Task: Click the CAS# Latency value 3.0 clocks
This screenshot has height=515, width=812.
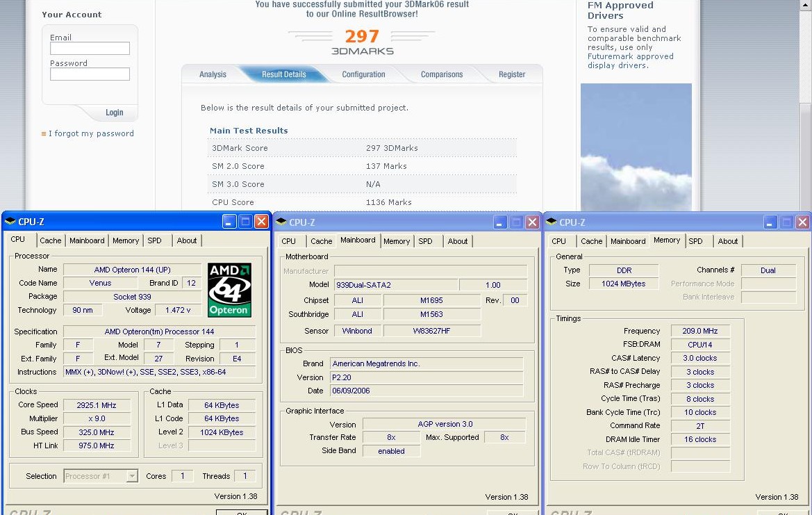Action: (699, 358)
